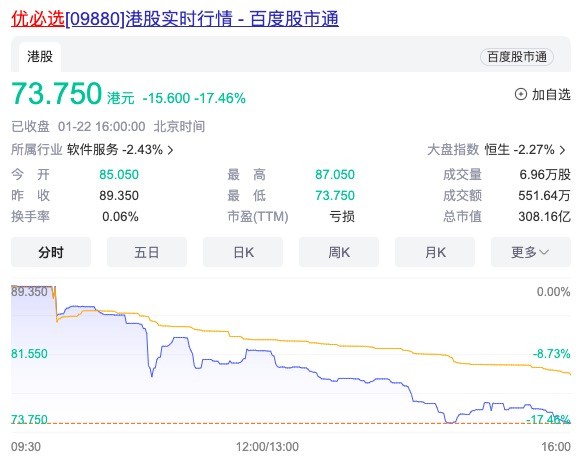Open the 软件服务 -2.43% industry link
Viewport: 581px width, 458px height.
115,150
